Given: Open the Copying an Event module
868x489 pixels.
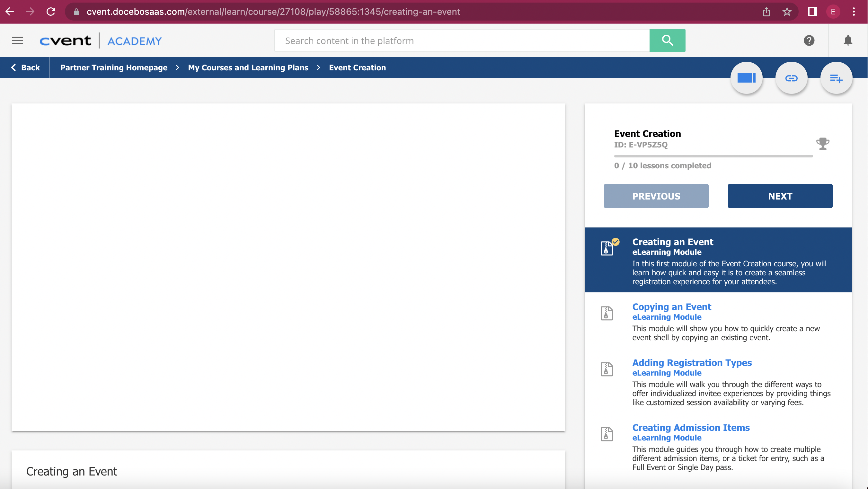Looking at the screenshot, I should click(671, 307).
